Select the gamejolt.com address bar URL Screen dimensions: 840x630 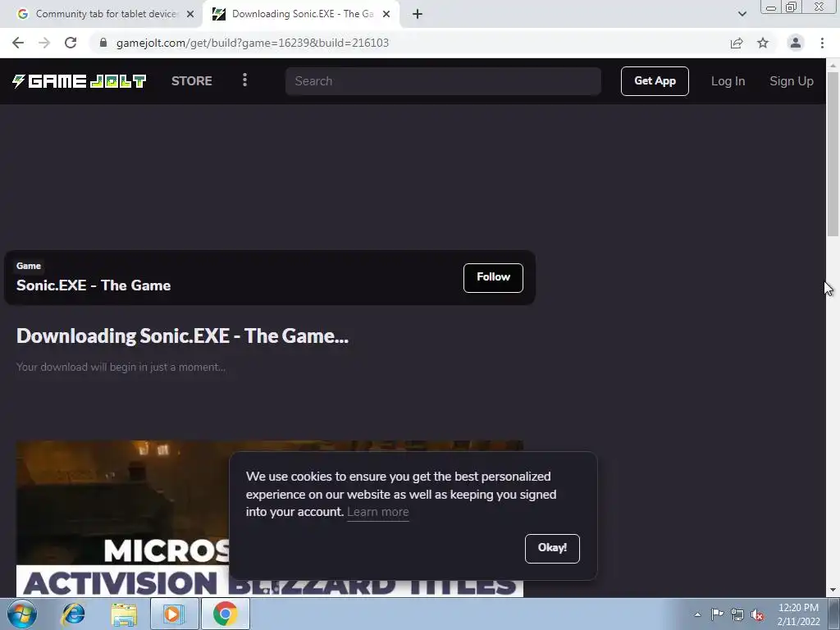coord(253,43)
